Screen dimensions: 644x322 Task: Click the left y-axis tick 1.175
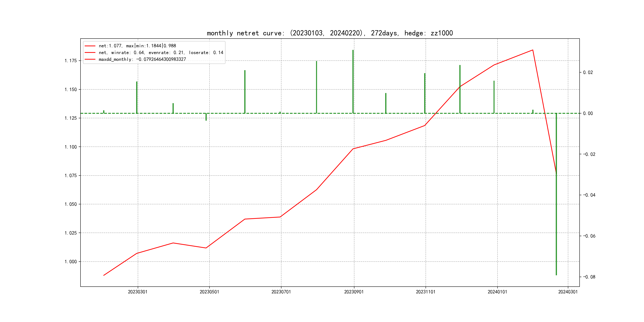point(71,61)
